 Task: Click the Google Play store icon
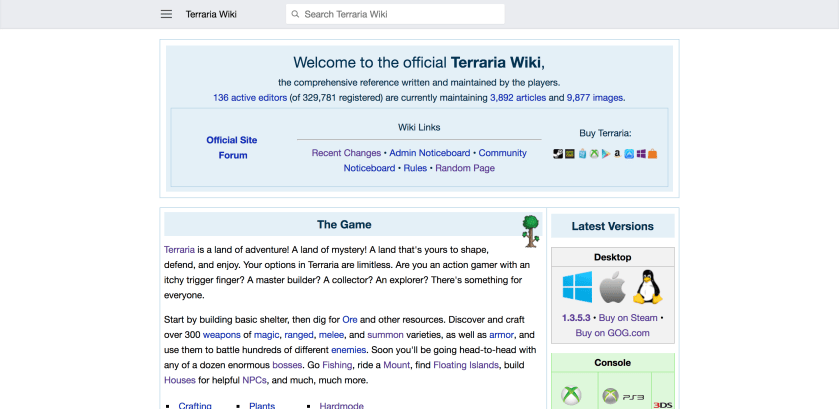(605, 154)
